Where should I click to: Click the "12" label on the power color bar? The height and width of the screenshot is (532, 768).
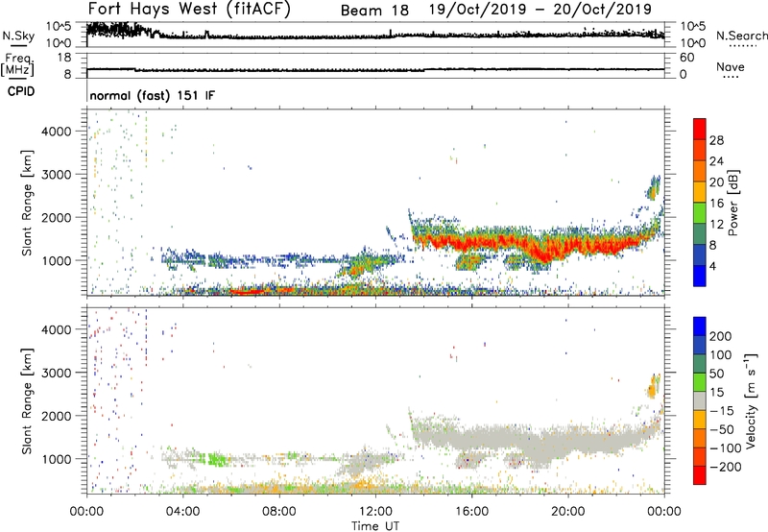[716, 225]
